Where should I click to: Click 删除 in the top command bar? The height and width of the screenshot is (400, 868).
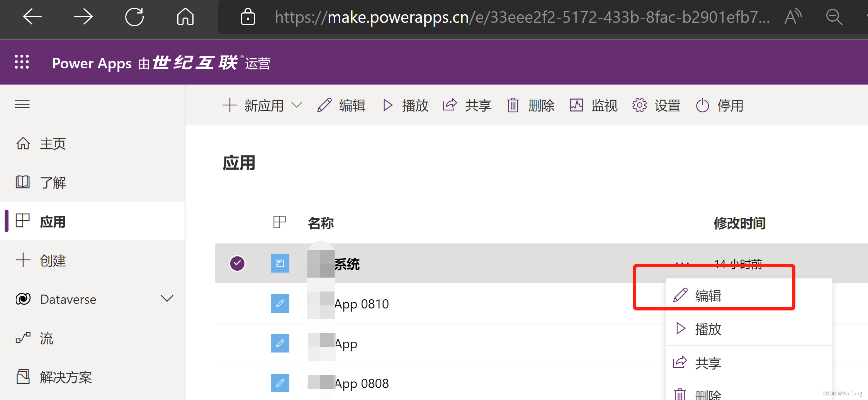[531, 105]
